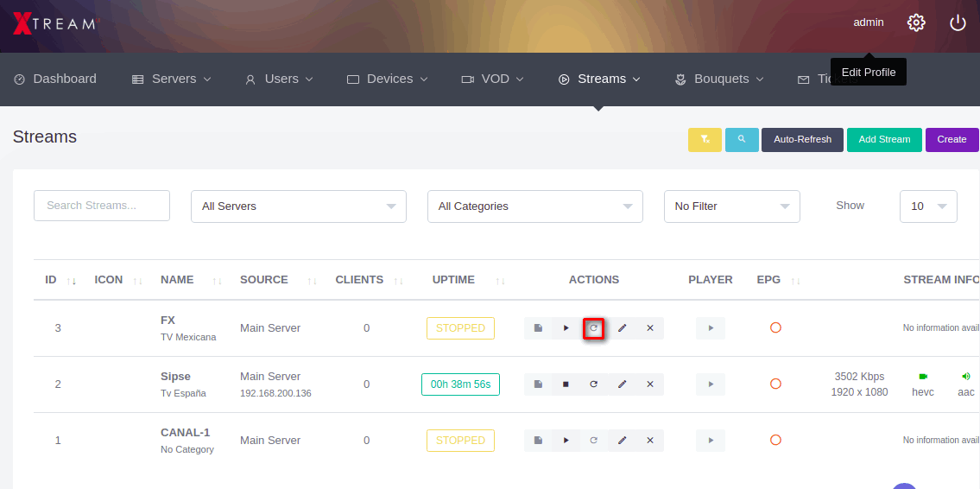Viewport: 980px width, 489px height.
Task: Open the All Servers dropdown
Action: (x=298, y=206)
